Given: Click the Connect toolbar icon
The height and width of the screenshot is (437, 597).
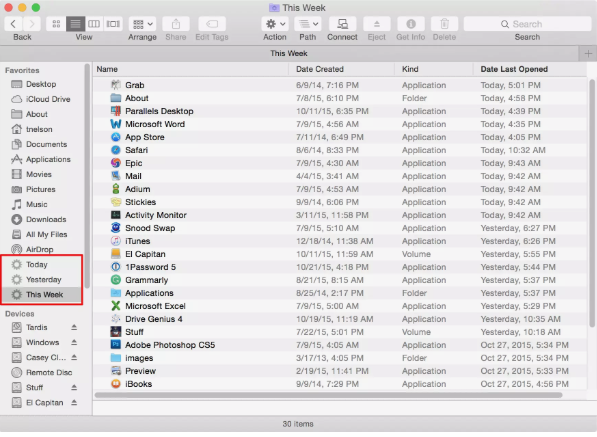Looking at the screenshot, I should [x=342, y=24].
